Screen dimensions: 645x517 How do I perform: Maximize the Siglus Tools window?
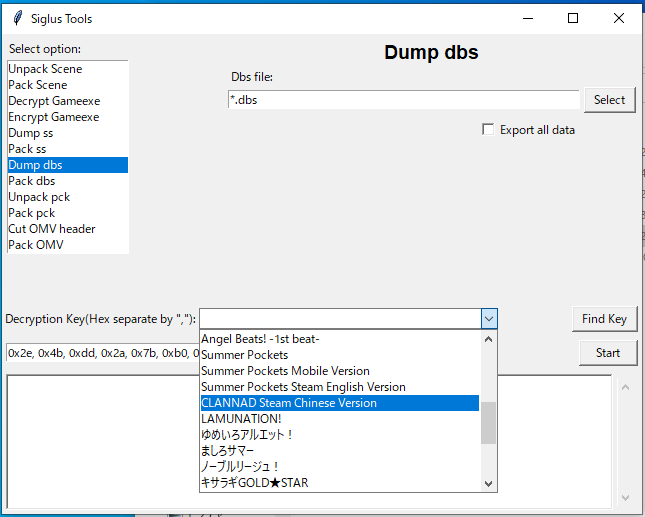(573, 19)
